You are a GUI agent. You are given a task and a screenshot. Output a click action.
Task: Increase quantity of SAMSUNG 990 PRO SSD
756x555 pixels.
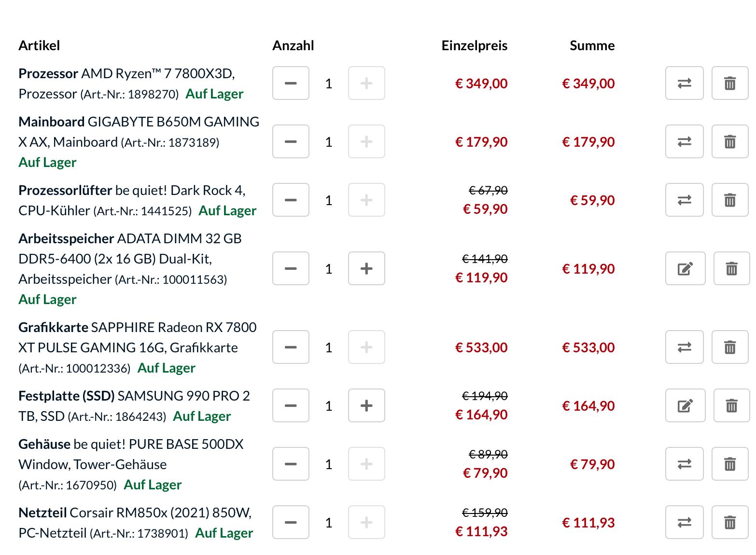(x=366, y=406)
